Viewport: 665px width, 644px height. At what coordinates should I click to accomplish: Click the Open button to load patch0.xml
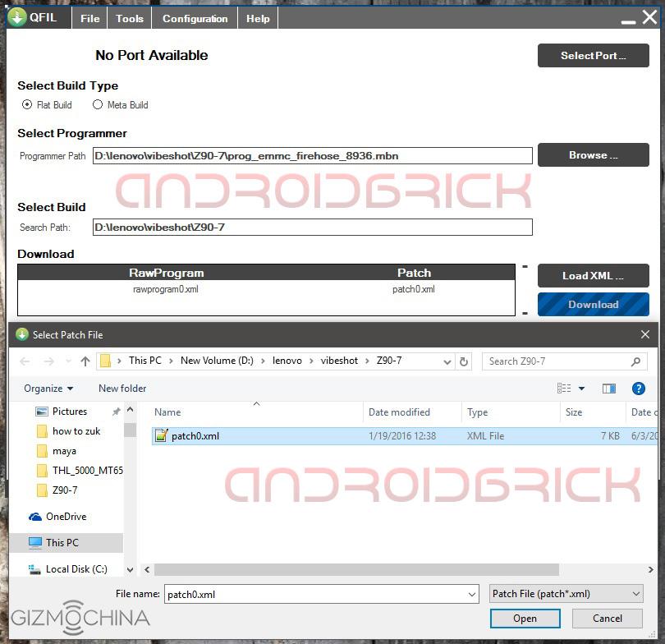pyautogui.click(x=525, y=618)
